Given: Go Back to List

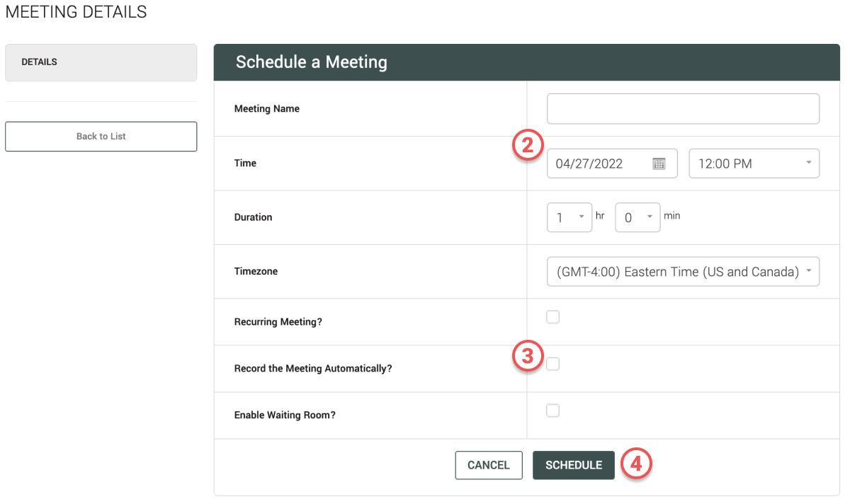Looking at the screenshot, I should [x=101, y=137].
